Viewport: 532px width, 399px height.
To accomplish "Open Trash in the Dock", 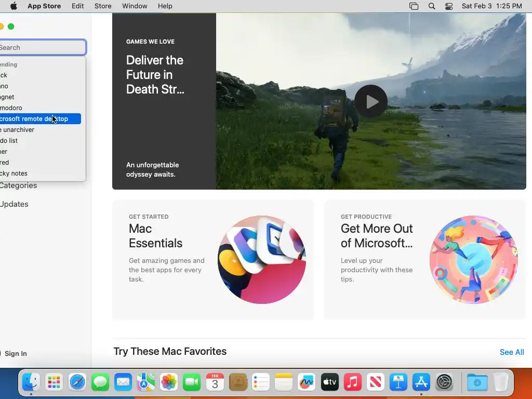I will pyautogui.click(x=501, y=382).
